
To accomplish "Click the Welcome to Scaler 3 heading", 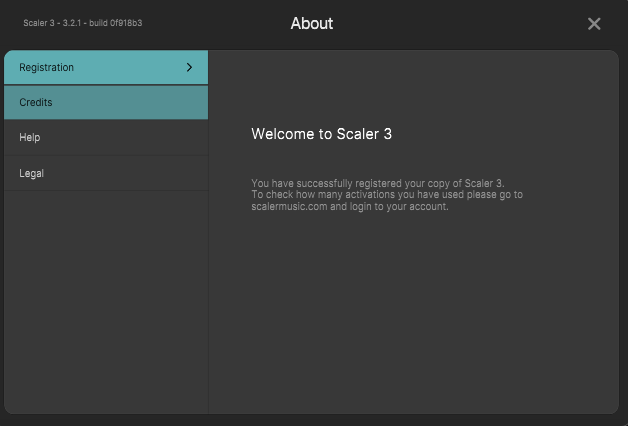I will click(x=321, y=134).
